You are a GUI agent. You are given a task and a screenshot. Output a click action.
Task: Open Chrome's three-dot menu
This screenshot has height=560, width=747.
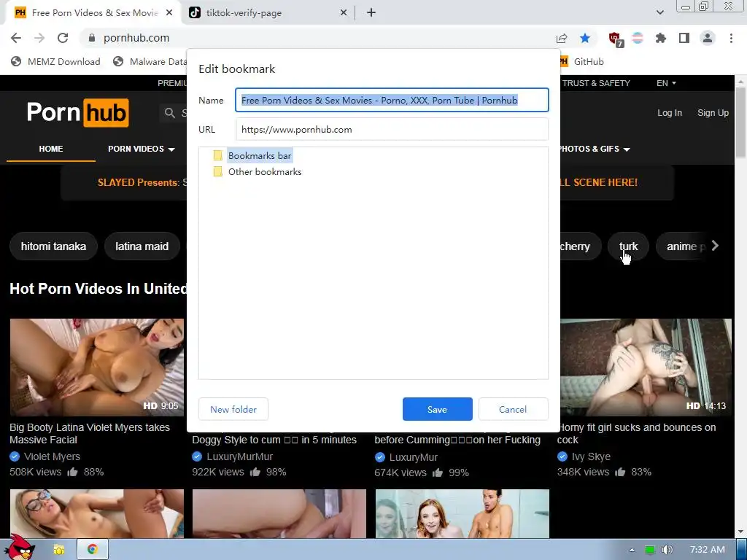coord(731,38)
